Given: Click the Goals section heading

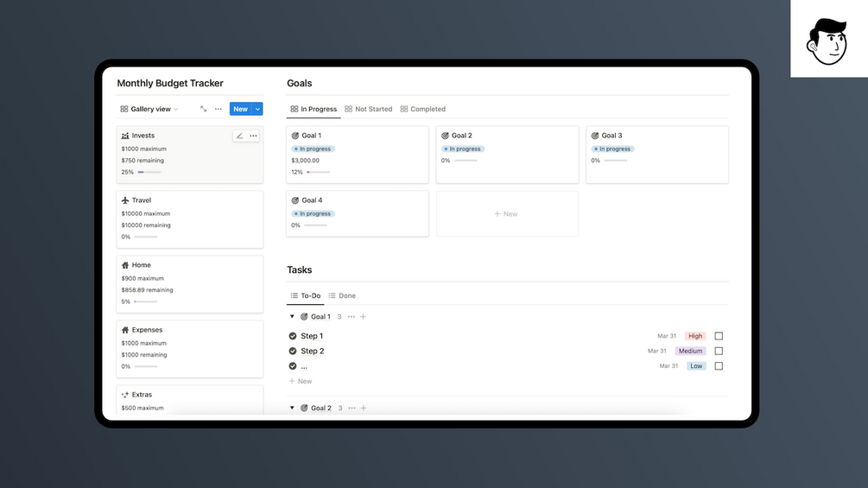Looking at the screenshot, I should coord(300,83).
